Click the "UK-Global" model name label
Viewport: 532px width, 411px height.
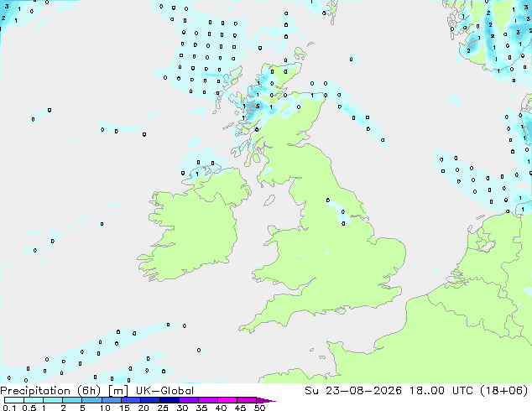pos(164,391)
